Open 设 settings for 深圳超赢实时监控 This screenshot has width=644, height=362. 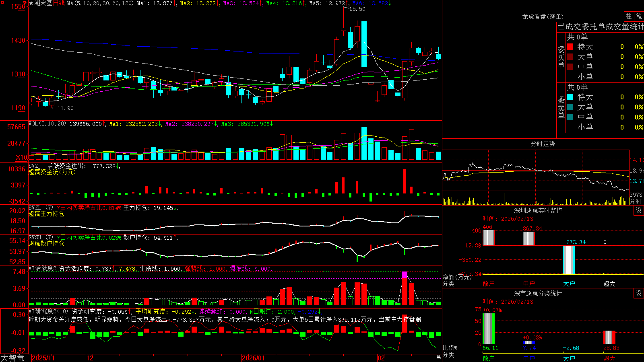(639, 210)
